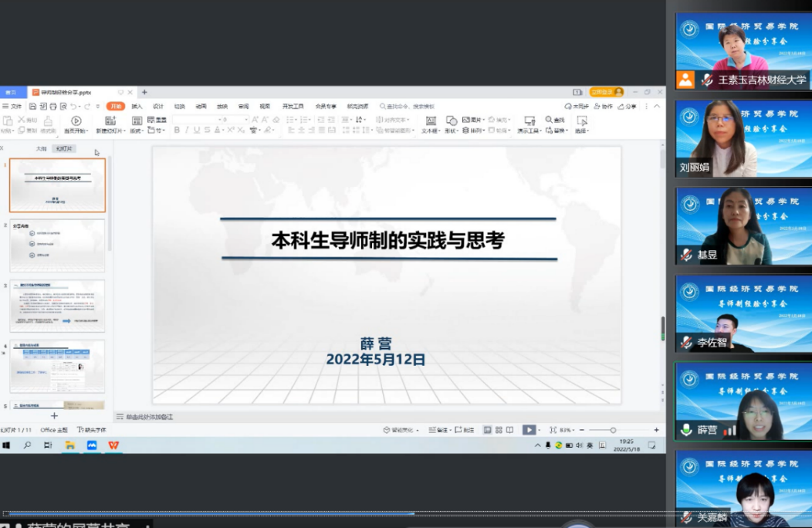Switch to the Insert (插入) ribbon tab
The width and height of the screenshot is (812, 528).
pos(137,107)
